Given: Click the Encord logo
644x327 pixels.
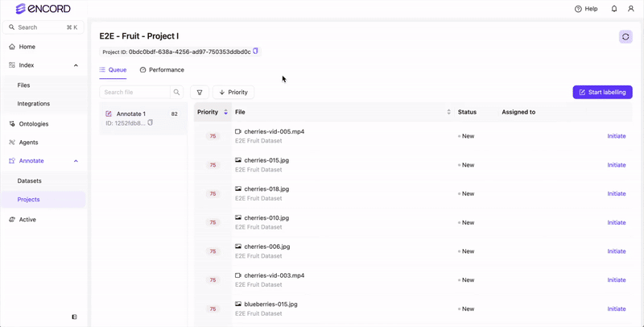Looking at the screenshot, I should tap(43, 9).
